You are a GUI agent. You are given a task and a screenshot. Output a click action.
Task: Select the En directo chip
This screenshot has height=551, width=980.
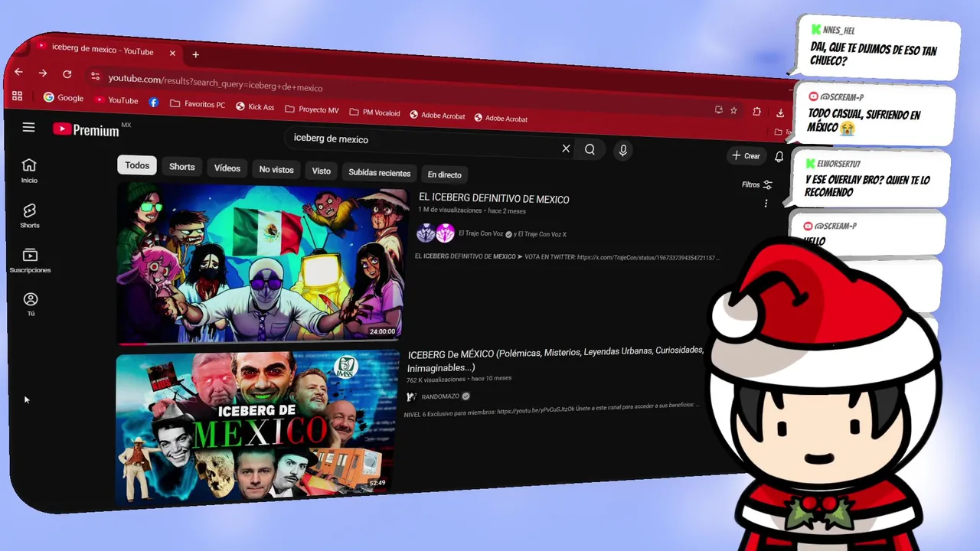point(444,174)
